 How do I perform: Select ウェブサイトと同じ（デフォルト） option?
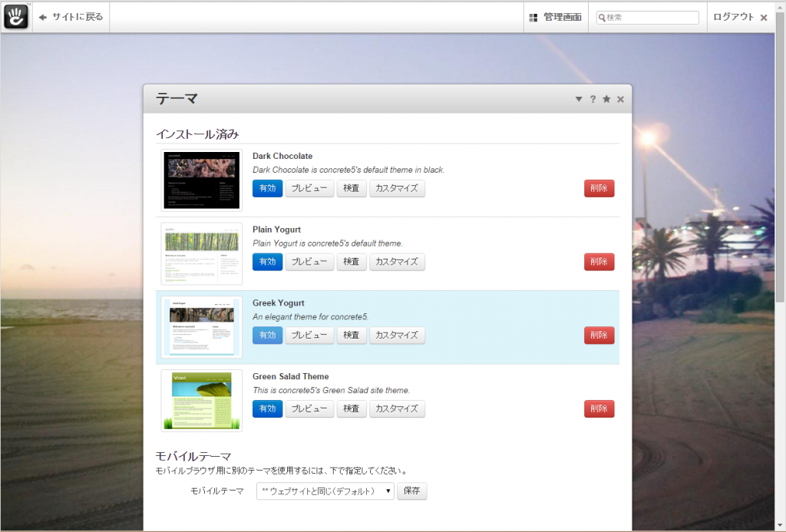click(320, 491)
